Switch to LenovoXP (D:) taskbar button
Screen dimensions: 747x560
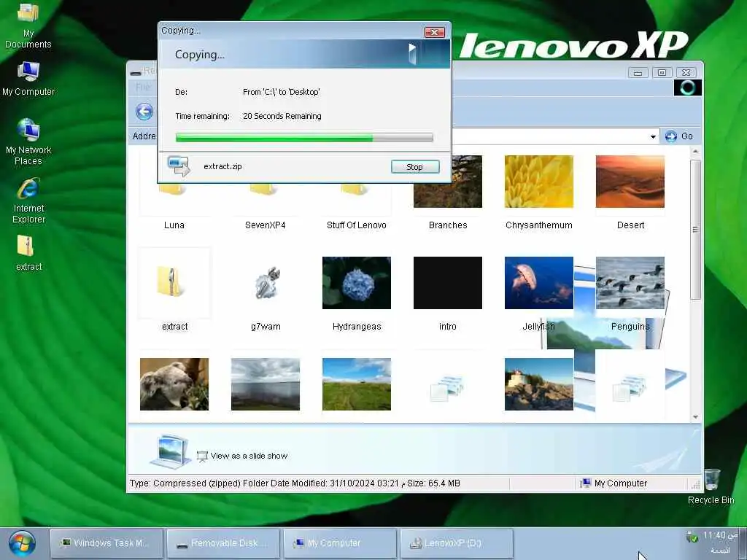(x=457, y=542)
